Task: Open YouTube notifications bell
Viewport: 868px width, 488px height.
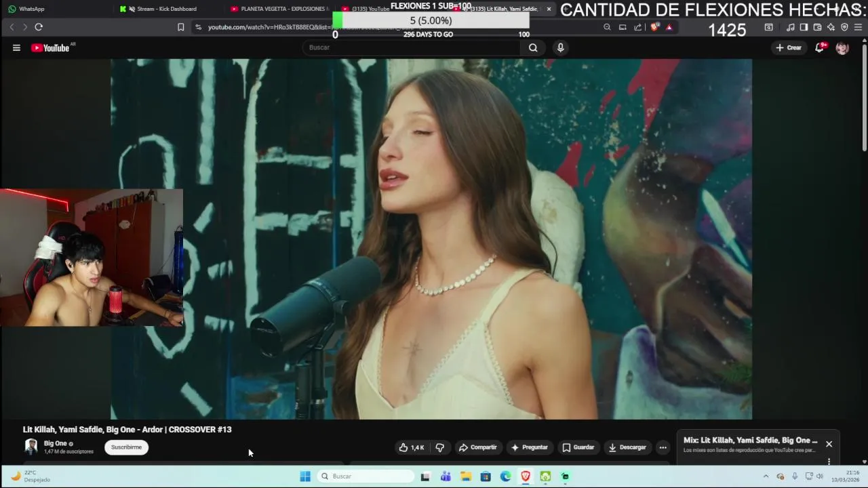Action: (x=819, y=47)
